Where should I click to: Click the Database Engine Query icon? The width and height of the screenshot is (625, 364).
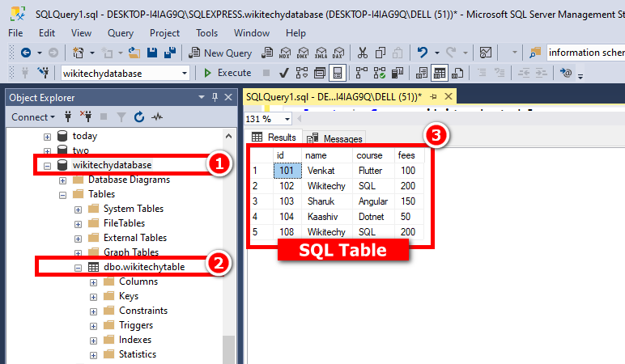267,53
